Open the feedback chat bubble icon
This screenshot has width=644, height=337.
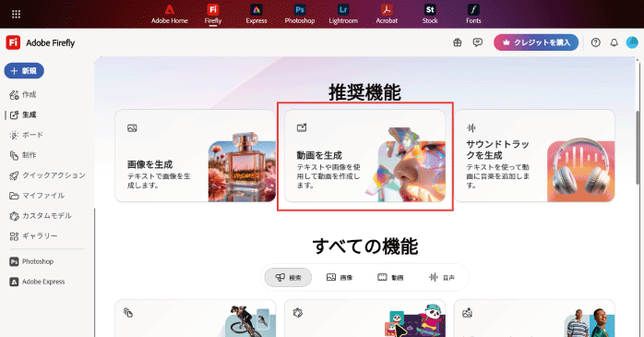(x=477, y=42)
